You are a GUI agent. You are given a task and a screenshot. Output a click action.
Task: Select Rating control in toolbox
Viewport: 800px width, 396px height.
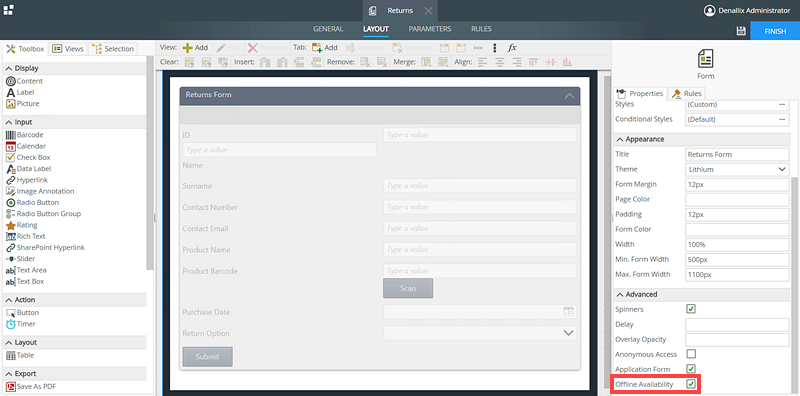pyautogui.click(x=21, y=225)
